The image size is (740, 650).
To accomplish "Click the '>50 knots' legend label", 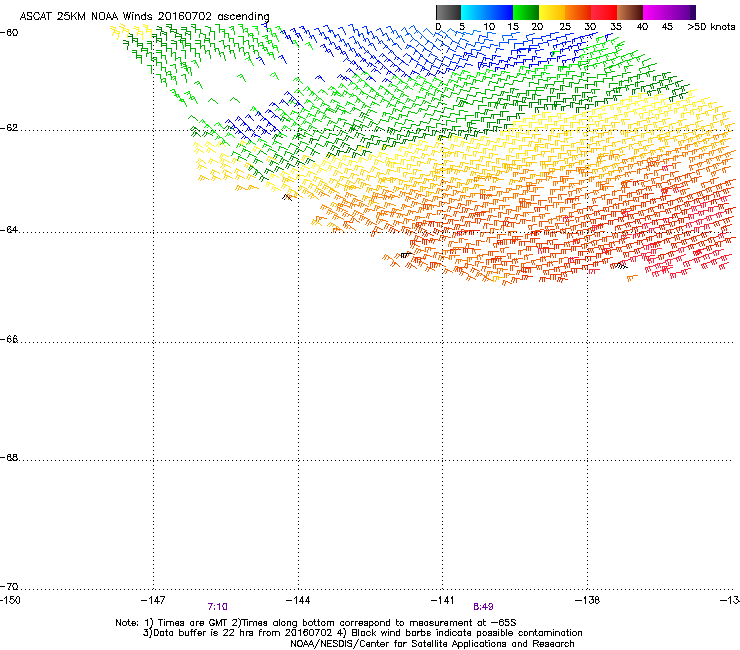I will click(711, 27).
